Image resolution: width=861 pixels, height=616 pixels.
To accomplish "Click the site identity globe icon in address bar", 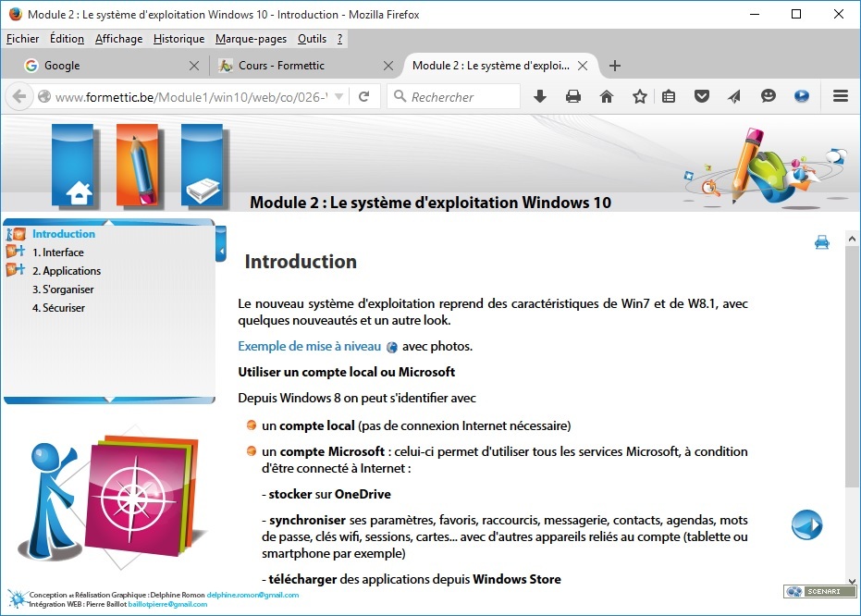I will [44, 96].
